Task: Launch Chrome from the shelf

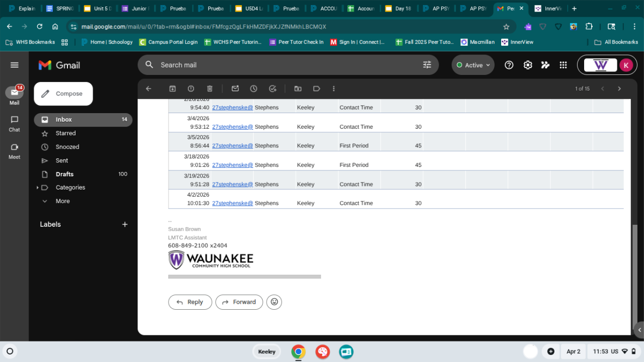Action: [298, 351]
